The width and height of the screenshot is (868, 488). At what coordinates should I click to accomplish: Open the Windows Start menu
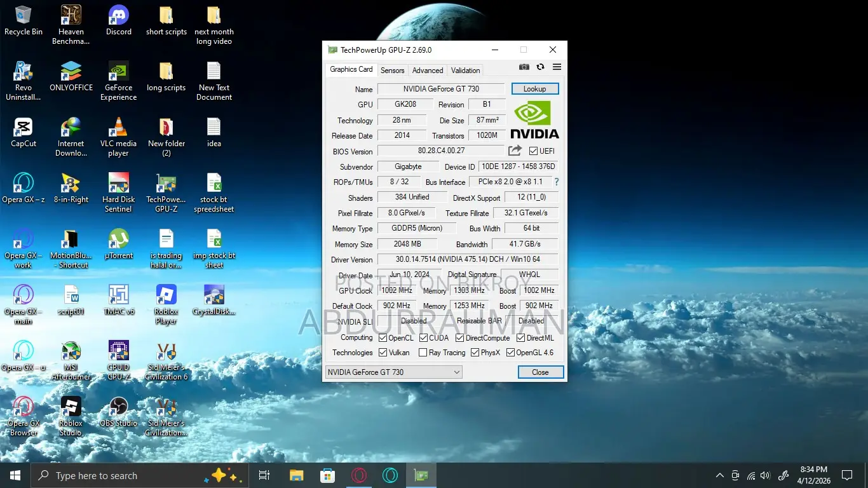(15, 475)
